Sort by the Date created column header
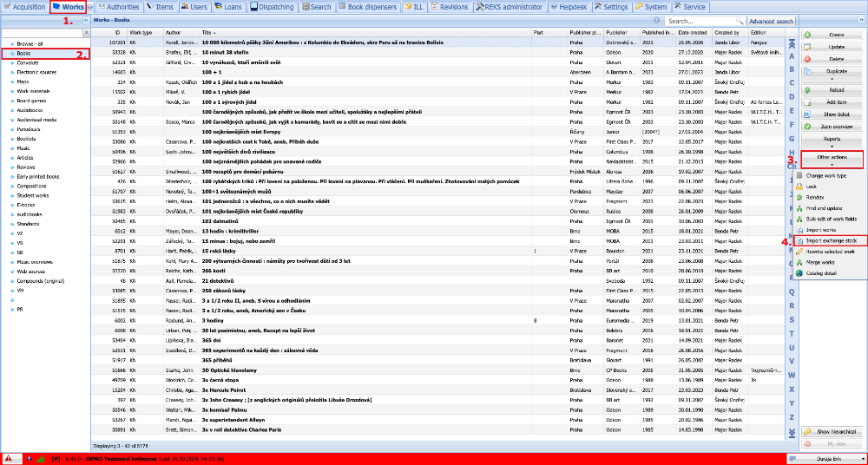 click(x=694, y=33)
